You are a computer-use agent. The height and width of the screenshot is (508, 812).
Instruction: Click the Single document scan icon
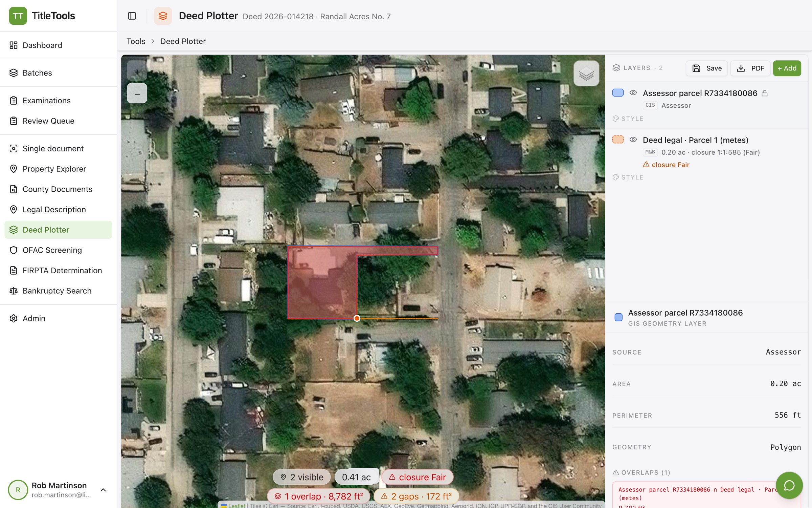coord(14,148)
